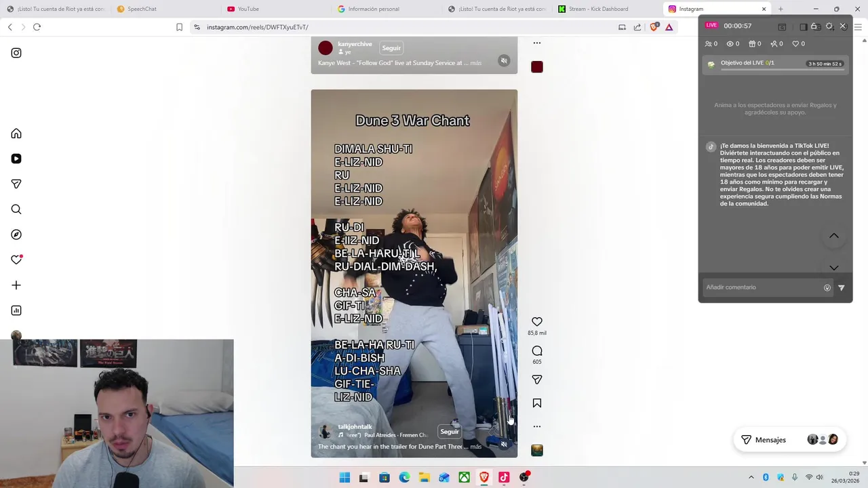Click the cast/screen icon in the address bar
This screenshot has height=488, width=868.
click(x=622, y=27)
